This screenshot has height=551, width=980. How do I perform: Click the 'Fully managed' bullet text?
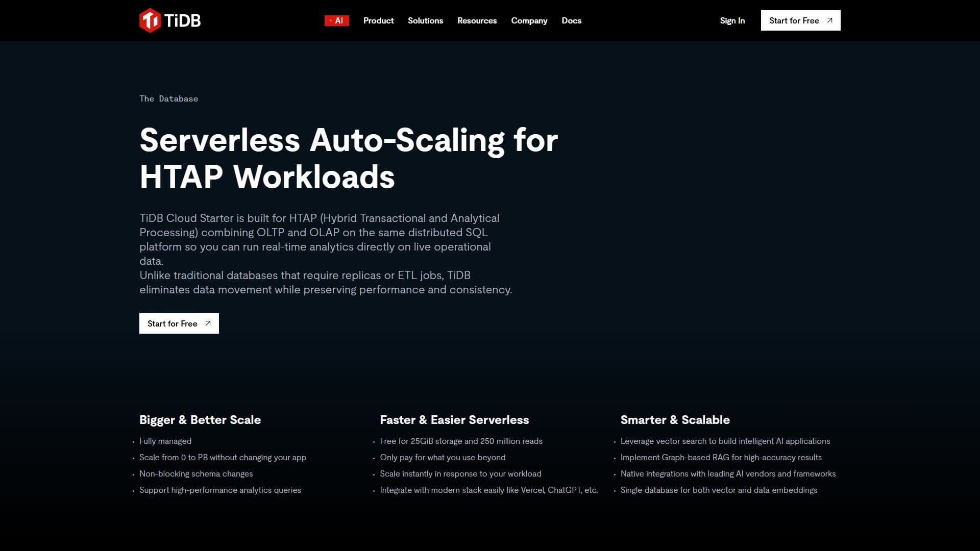click(165, 441)
